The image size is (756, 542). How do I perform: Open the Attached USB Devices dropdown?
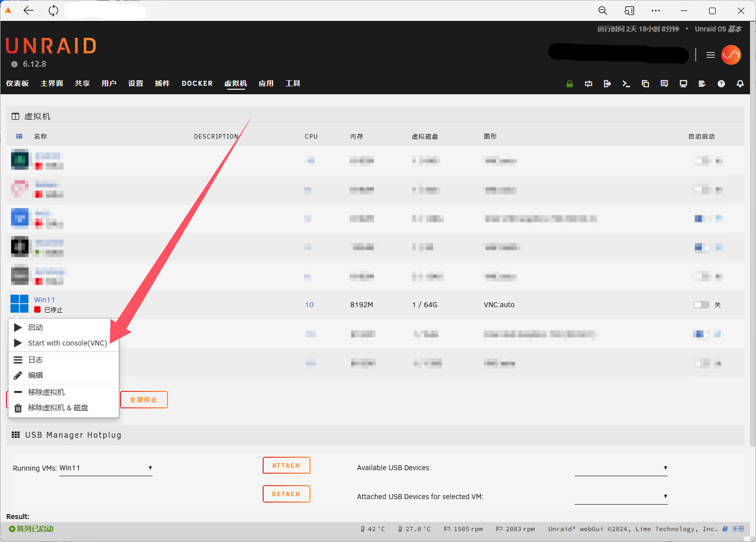click(620, 497)
